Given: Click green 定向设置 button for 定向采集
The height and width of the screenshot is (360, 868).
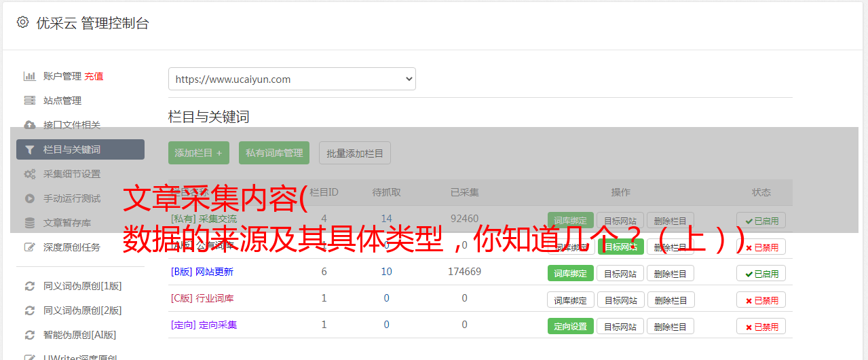Looking at the screenshot, I should point(571,326).
